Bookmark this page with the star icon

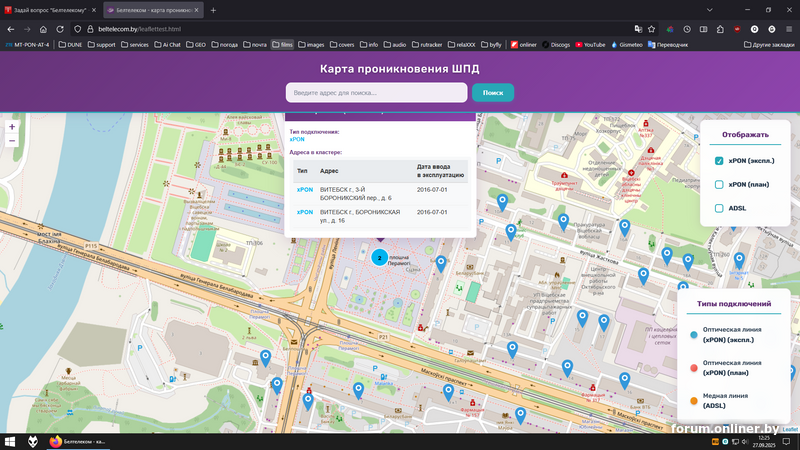[652, 29]
